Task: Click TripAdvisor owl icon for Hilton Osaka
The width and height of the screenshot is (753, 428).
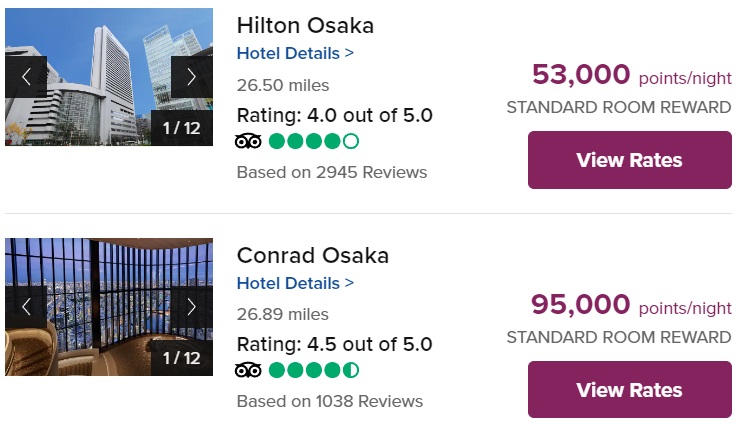Action: tap(248, 141)
